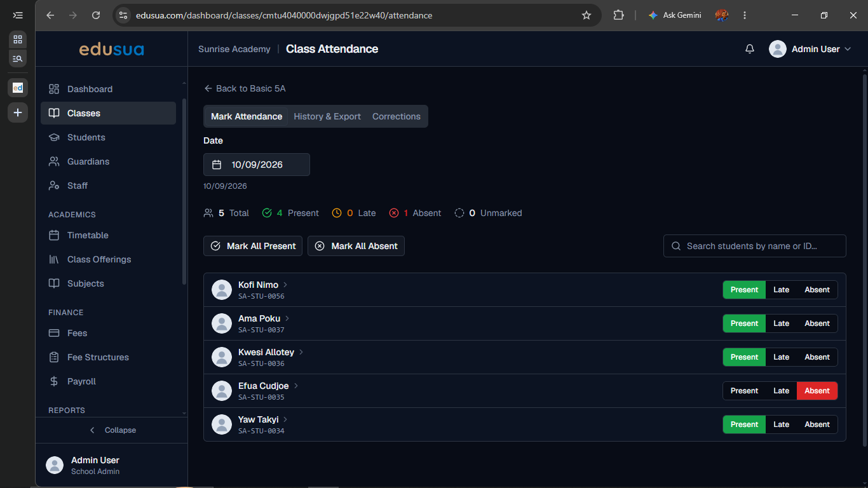Open Fee Structures in sidebar
Image resolution: width=868 pixels, height=488 pixels.
tap(108, 357)
